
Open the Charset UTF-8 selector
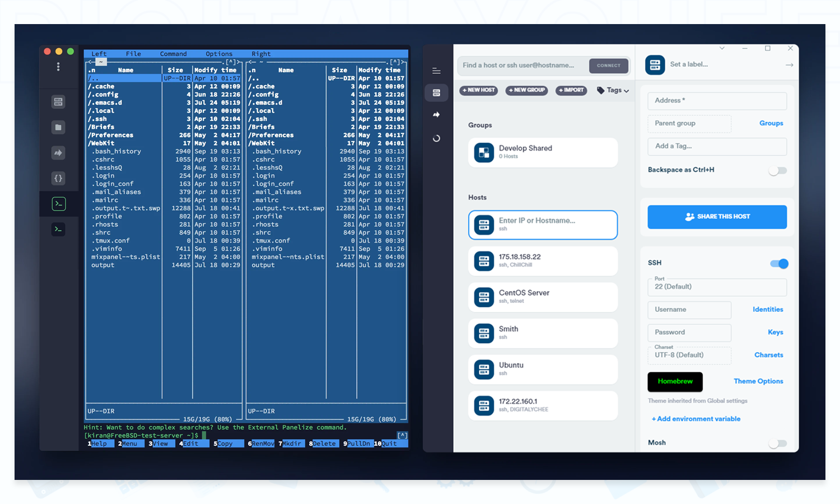(x=689, y=355)
